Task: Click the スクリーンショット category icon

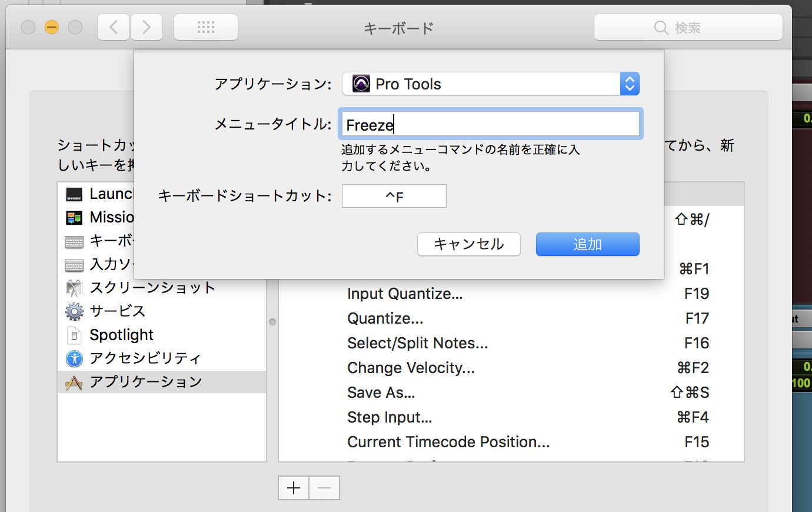Action: pos(74,288)
